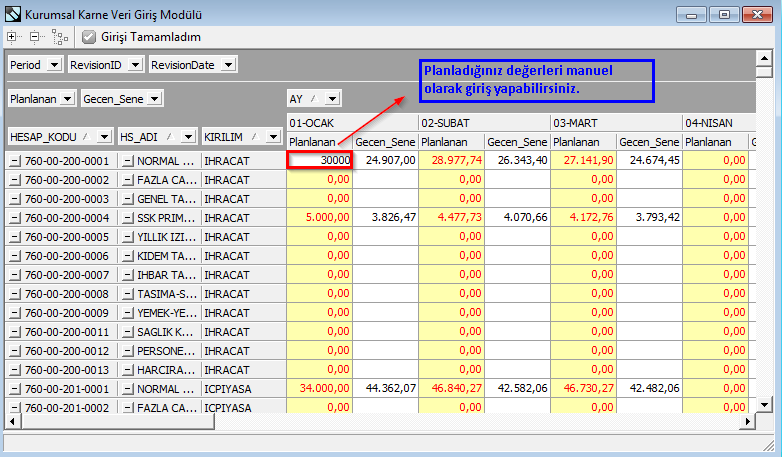Collapse account row 760-00-200-0006
This screenshot has height=457, width=782.
15,256
